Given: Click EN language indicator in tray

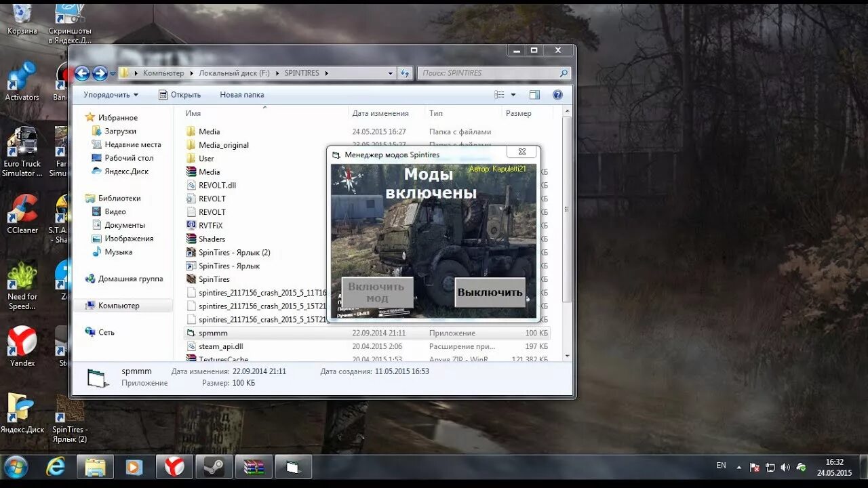Looking at the screenshot, I should (x=721, y=466).
